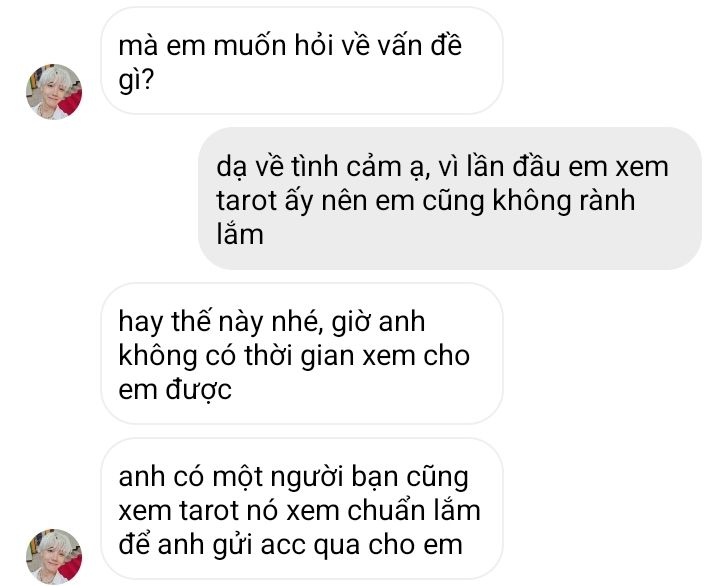
Task: Click the words "giờ anh" in third message
Action: click(x=378, y=321)
